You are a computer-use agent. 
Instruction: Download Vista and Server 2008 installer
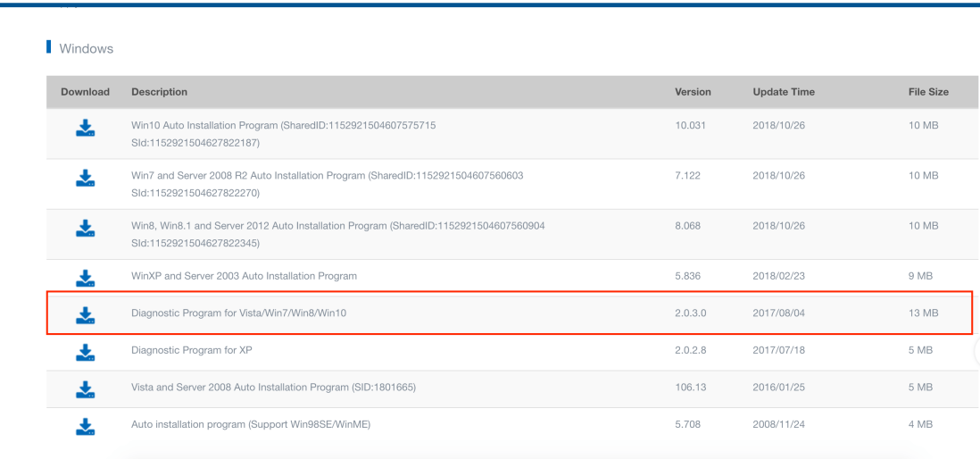pyautogui.click(x=85, y=388)
